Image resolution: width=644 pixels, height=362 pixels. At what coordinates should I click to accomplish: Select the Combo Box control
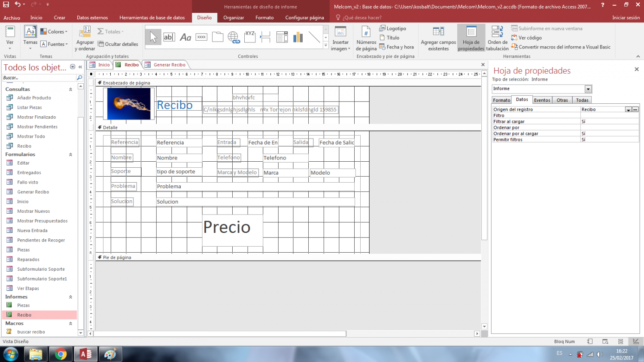[282, 37]
